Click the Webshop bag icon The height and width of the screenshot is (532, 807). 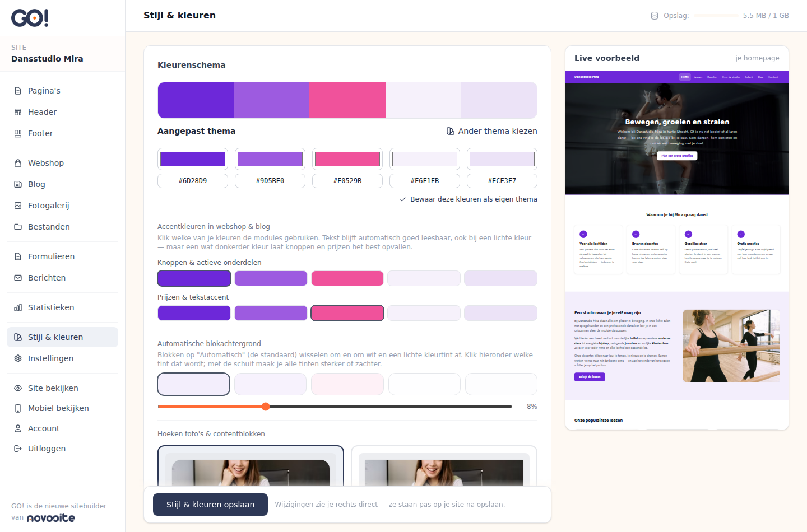pyautogui.click(x=18, y=163)
